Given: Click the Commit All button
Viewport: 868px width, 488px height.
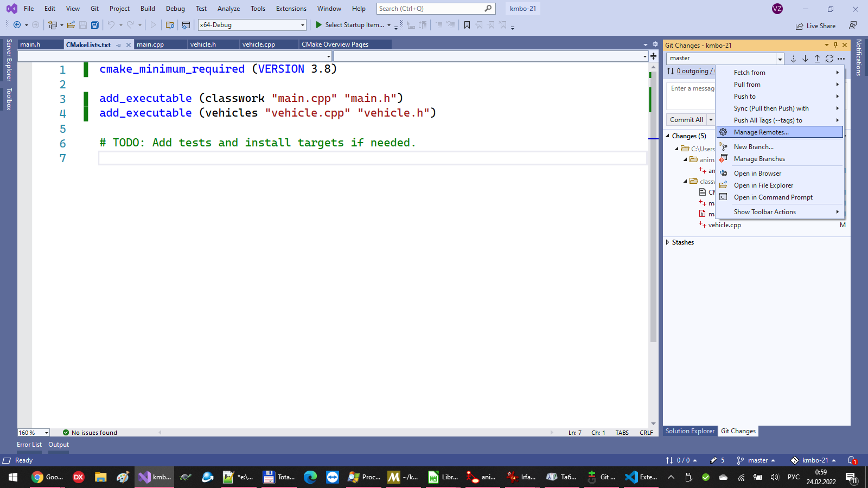Looking at the screenshot, I should tap(686, 119).
